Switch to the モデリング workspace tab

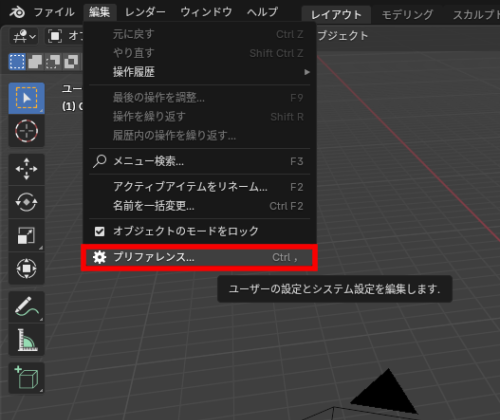point(407,15)
